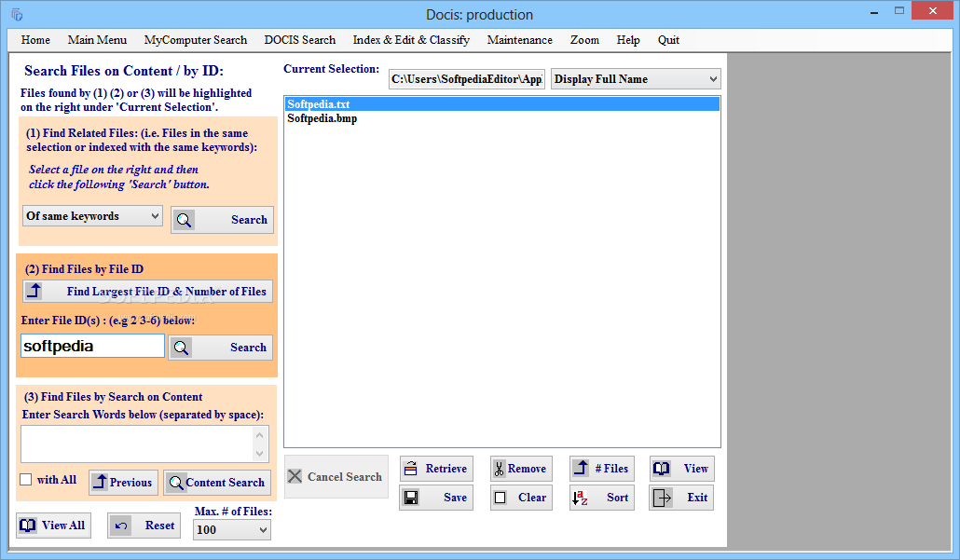Open the Maintenance menu
Image resolution: width=960 pixels, height=560 pixels.
(520, 40)
